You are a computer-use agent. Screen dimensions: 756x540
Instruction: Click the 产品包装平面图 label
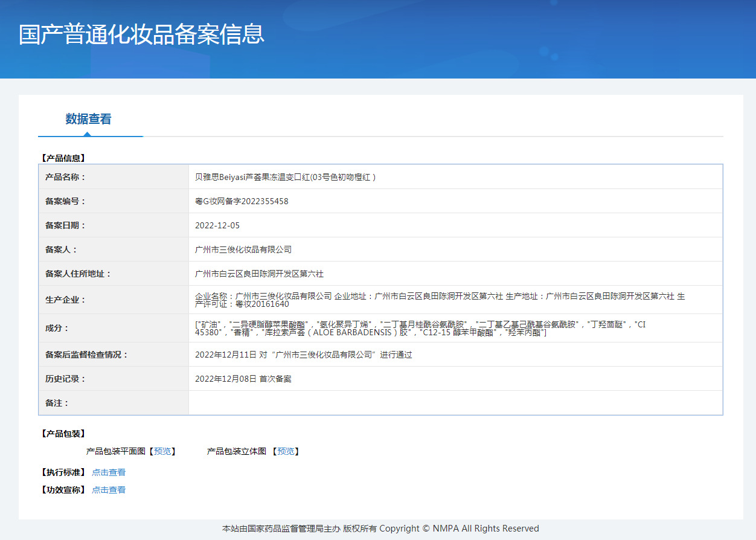[x=116, y=451]
